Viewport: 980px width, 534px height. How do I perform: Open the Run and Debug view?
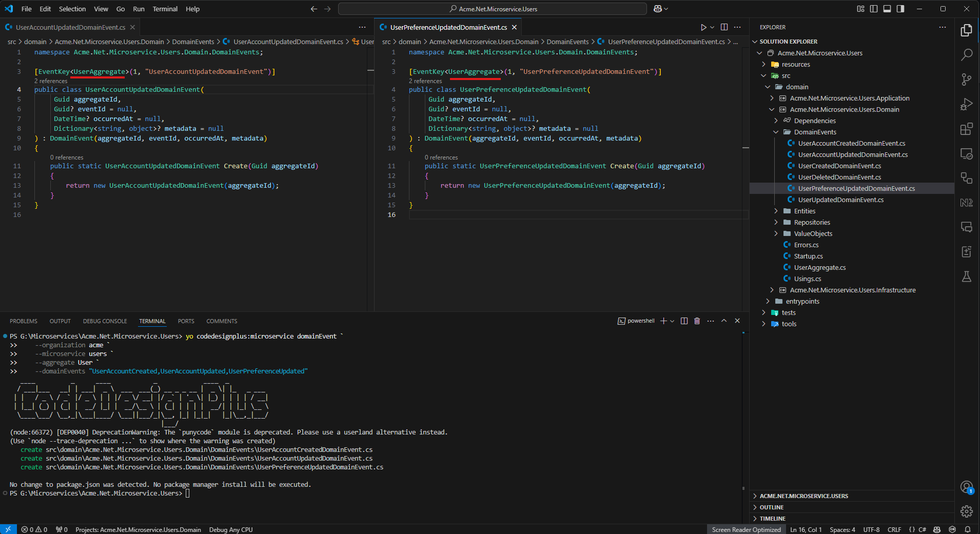[x=967, y=104]
